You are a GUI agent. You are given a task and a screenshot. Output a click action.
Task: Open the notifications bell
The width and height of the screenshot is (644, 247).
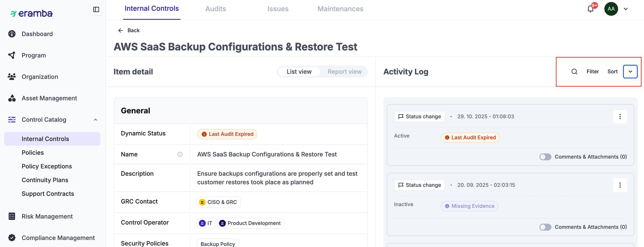click(x=591, y=9)
